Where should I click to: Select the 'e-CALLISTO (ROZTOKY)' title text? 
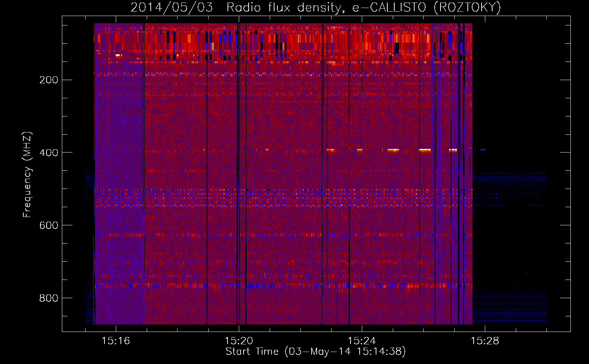(427, 8)
